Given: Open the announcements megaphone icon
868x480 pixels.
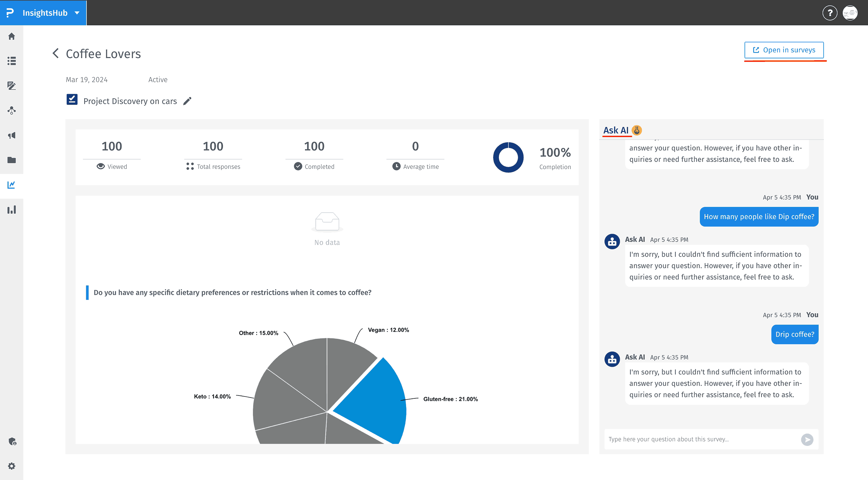Looking at the screenshot, I should coord(11,135).
